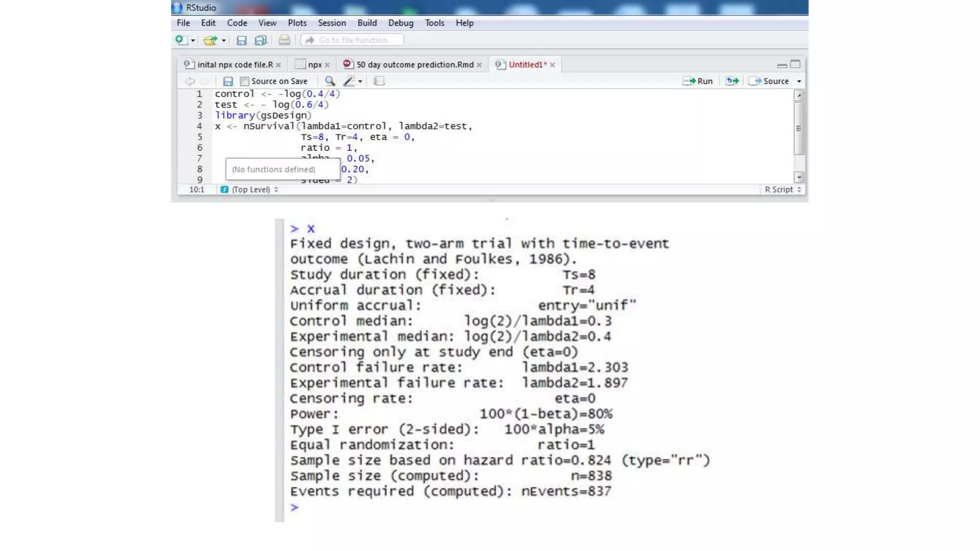Open the Session menu
The image size is (980, 551).
(332, 23)
